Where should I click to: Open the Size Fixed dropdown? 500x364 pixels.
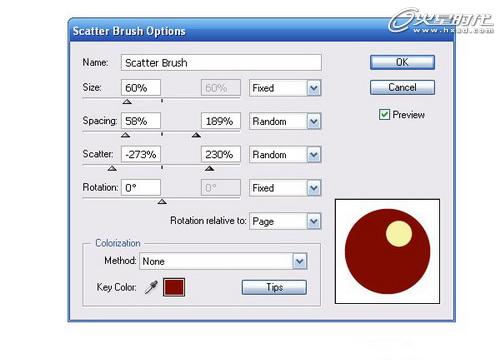pyautogui.click(x=285, y=88)
